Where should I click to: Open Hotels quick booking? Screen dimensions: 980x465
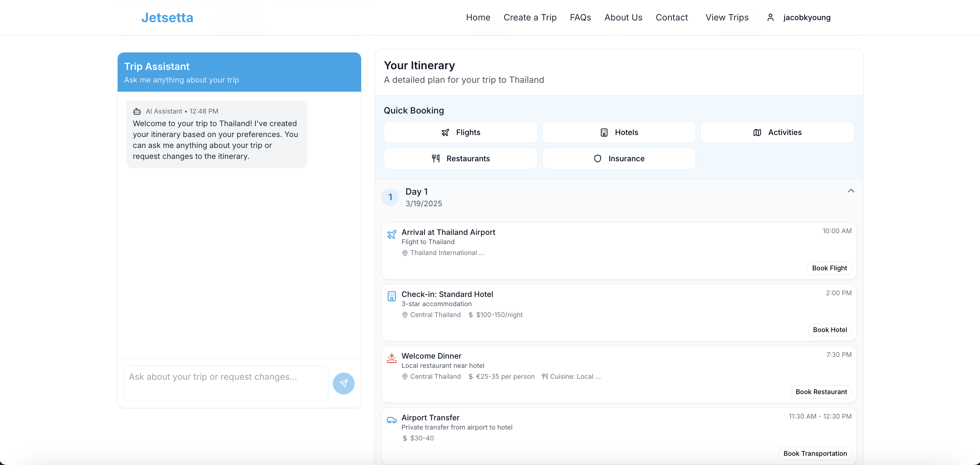click(x=619, y=132)
